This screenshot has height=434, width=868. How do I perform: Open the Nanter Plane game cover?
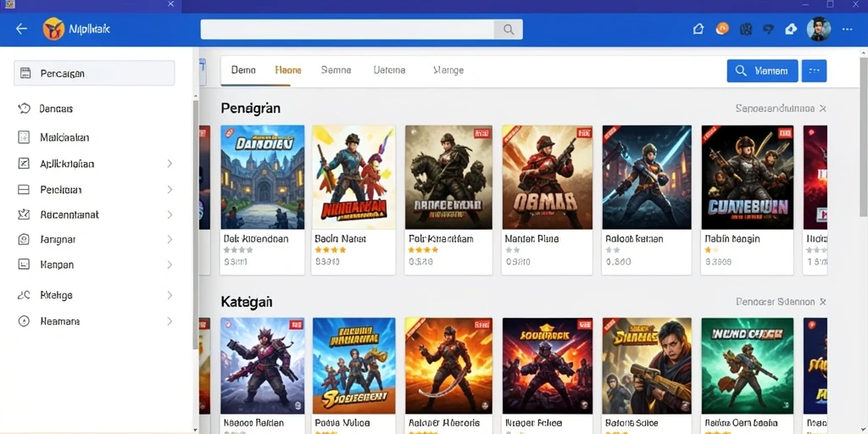547,177
